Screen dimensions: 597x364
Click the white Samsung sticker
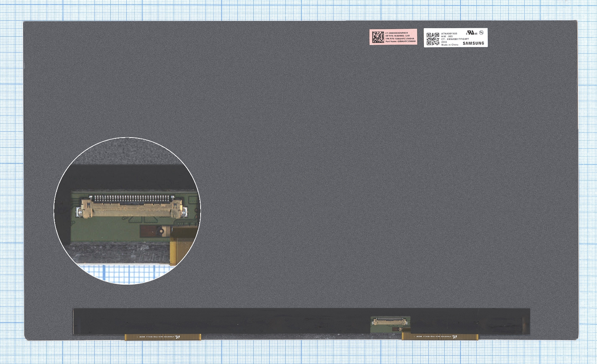tap(455, 38)
